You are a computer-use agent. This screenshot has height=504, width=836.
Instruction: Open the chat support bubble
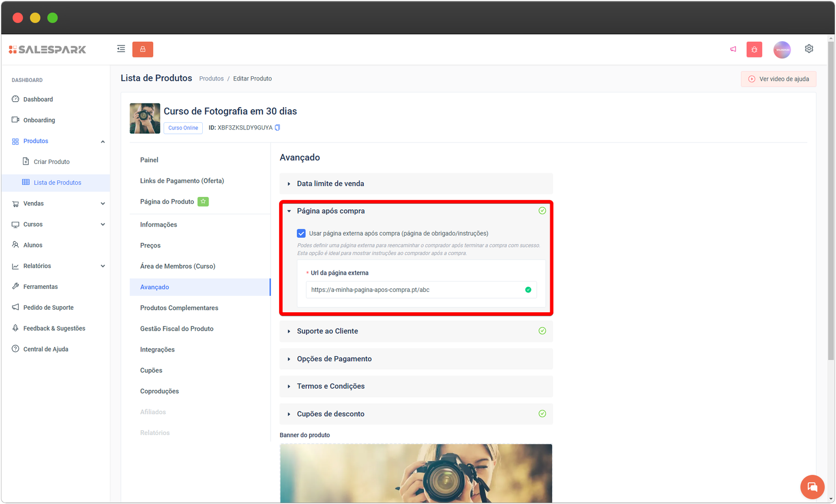pos(812,487)
